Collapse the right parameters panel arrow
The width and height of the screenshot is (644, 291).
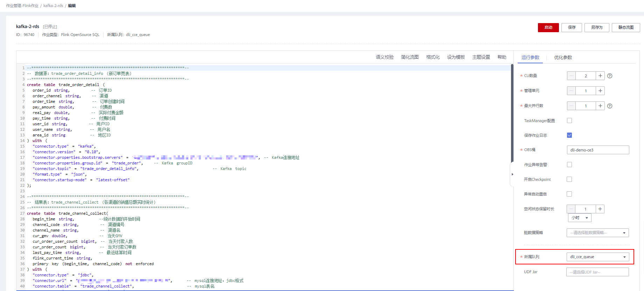click(x=512, y=174)
